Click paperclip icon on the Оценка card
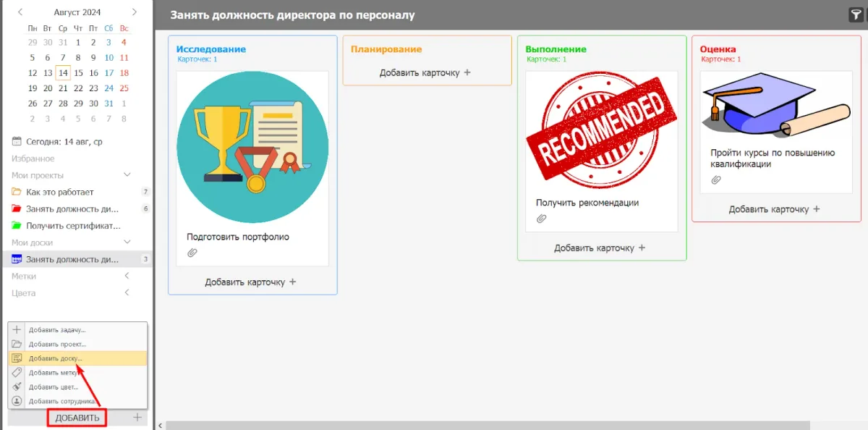 716,180
